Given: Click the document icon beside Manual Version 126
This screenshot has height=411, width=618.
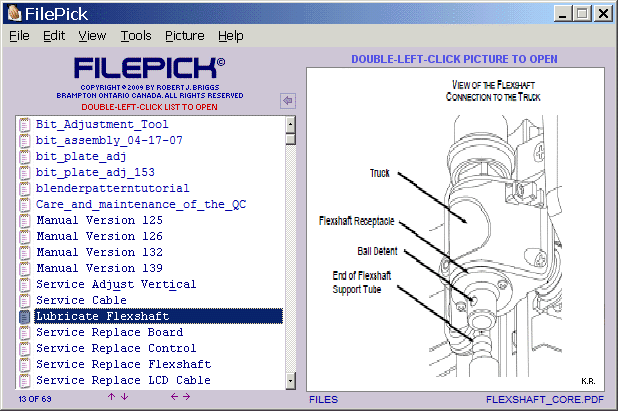Looking at the screenshot, I should coord(24,236).
